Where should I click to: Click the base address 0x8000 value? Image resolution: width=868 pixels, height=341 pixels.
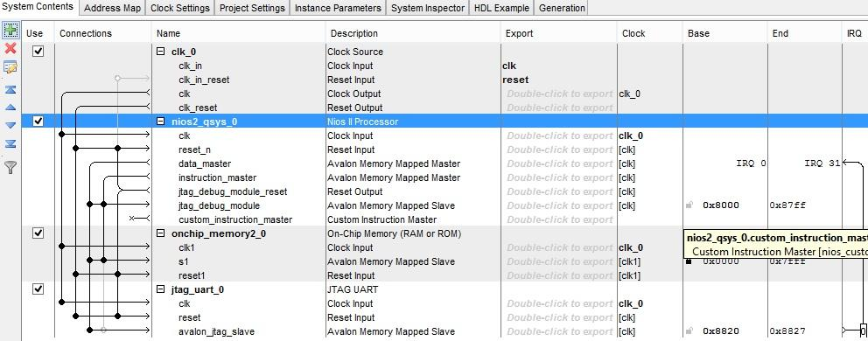click(721, 205)
